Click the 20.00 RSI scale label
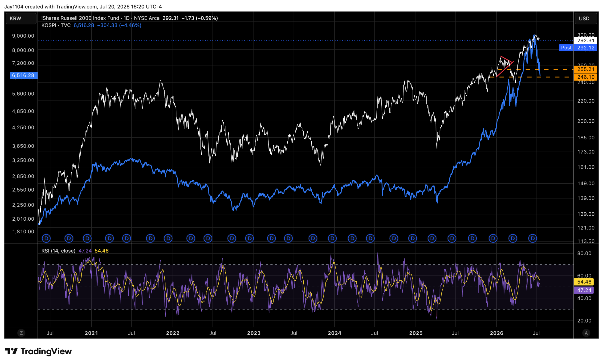Image resolution: width=603 pixels, height=364 pixels. click(x=584, y=321)
